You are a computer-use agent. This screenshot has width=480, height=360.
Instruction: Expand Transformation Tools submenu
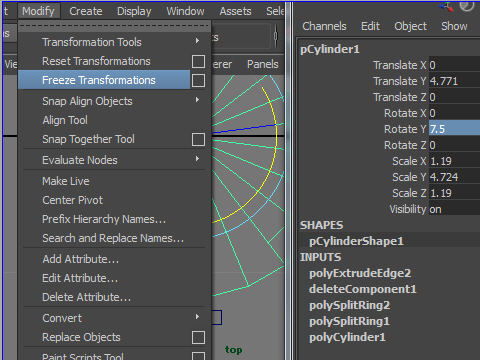point(197,41)
